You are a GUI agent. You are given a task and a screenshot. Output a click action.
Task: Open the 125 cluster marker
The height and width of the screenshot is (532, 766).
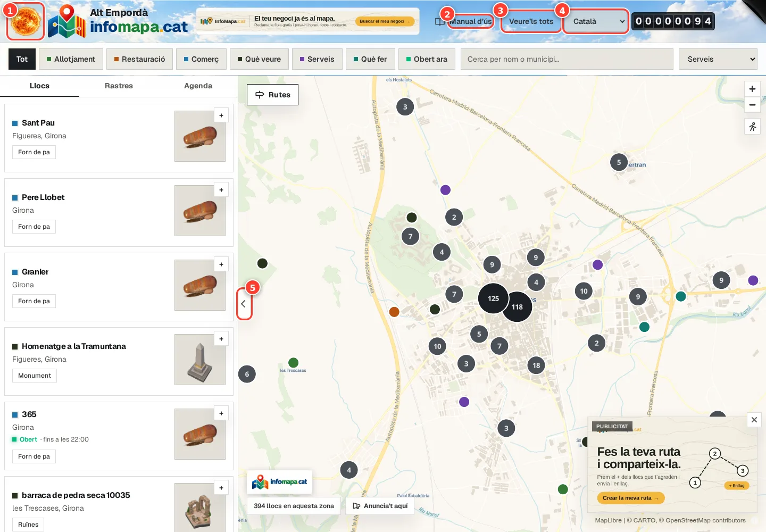(x=493, y=298)
